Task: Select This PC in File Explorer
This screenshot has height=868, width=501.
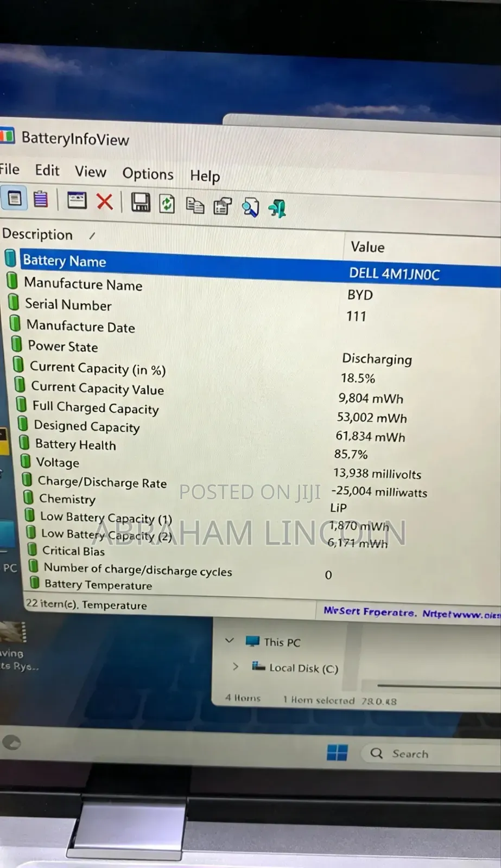Action: click(x=273, y=642)
